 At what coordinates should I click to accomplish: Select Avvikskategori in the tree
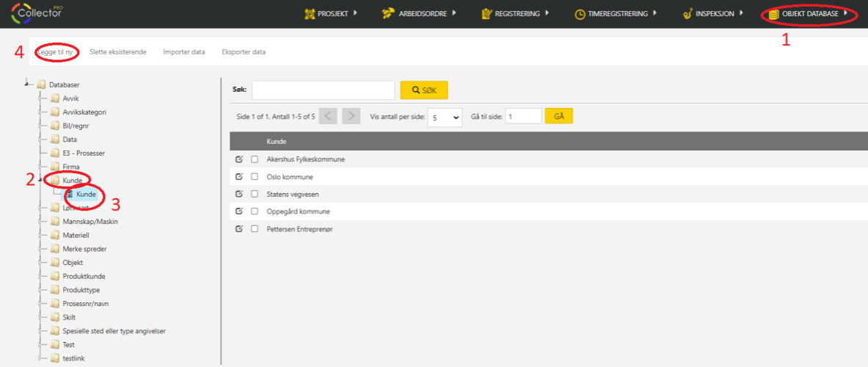coord(84,112)
